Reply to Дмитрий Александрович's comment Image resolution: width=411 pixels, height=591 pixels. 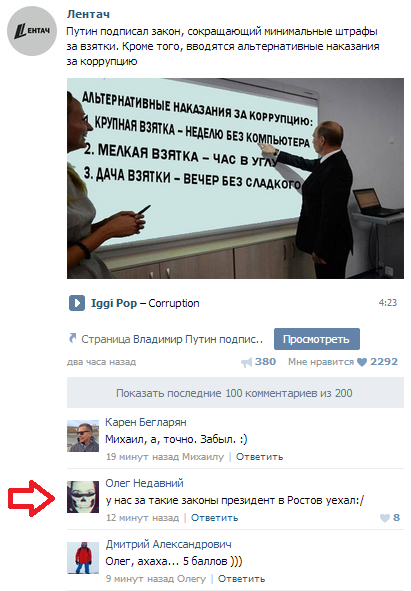(x=241, y=579)
